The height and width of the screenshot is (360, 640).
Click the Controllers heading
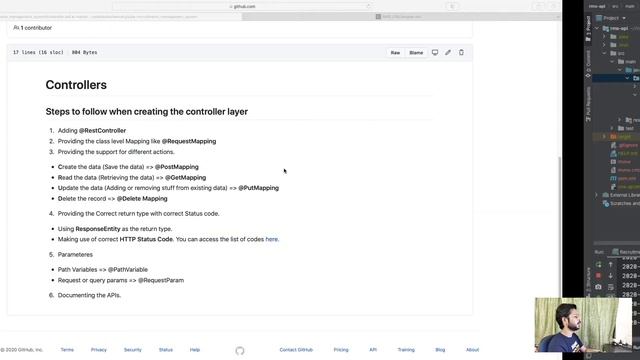(76, 85)
